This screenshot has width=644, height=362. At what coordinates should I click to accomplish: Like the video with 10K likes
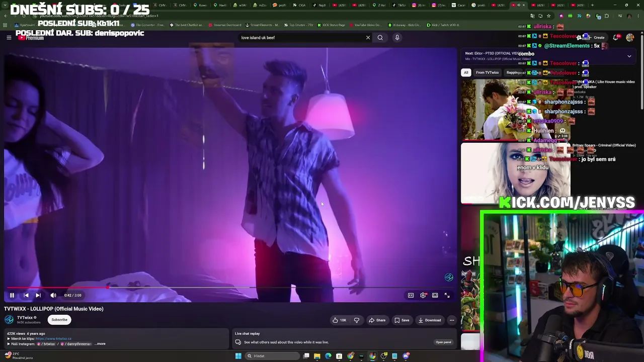click(x=340, y=320)
